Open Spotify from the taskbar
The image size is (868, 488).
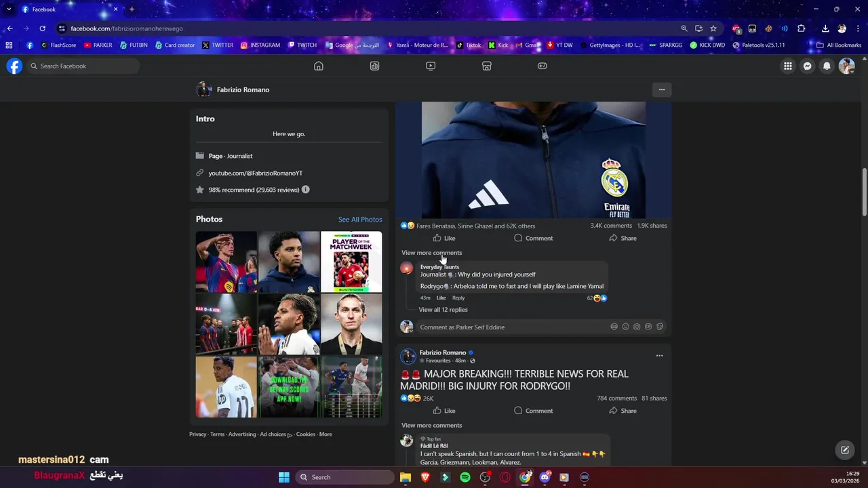tap(465, 477)
